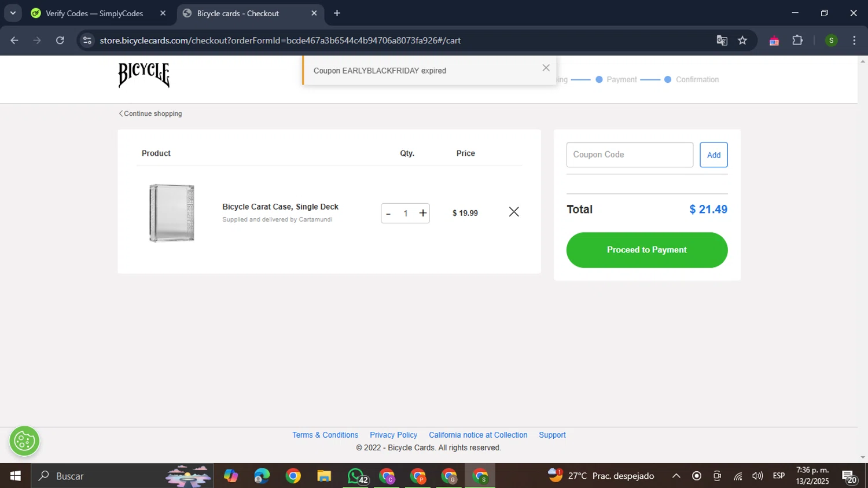
Task: Close the Verify Codes — SimplyCodes tab
Action: tap(163, 13)
